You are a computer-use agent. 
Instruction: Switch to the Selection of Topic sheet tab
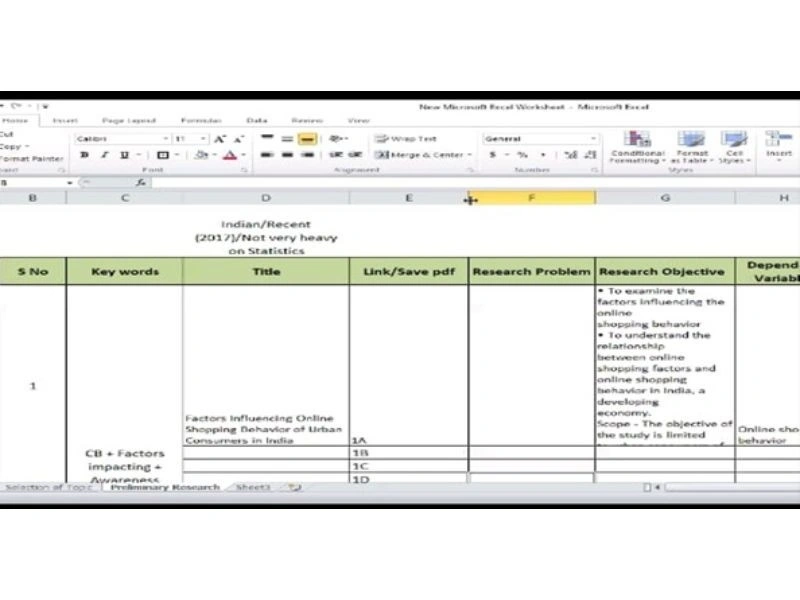click(49, 487)
